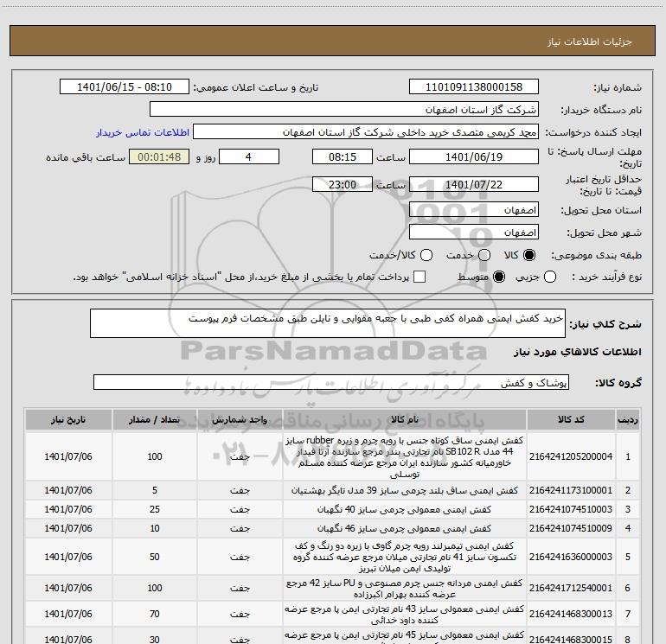Click the general description text box

(x=328, y=323)
